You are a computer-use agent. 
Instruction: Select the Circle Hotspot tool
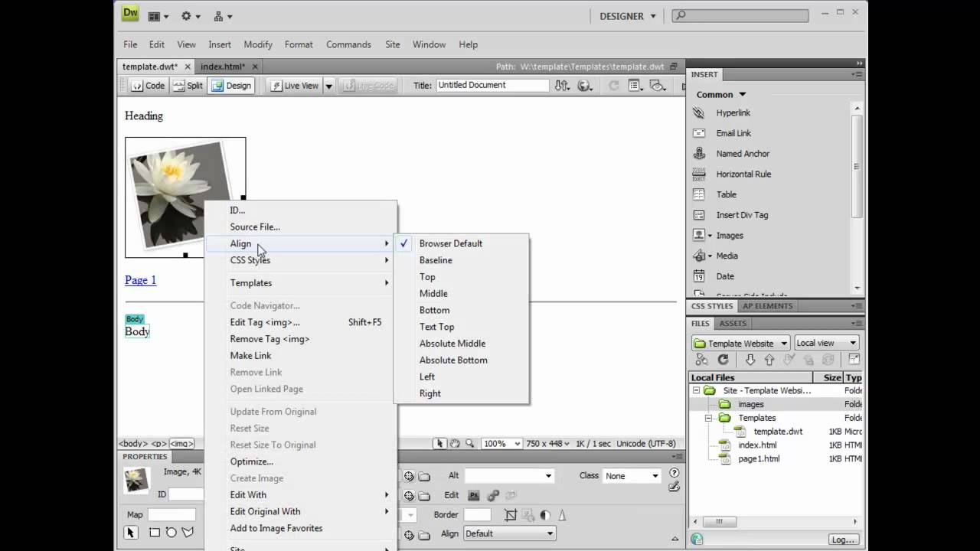171,533
